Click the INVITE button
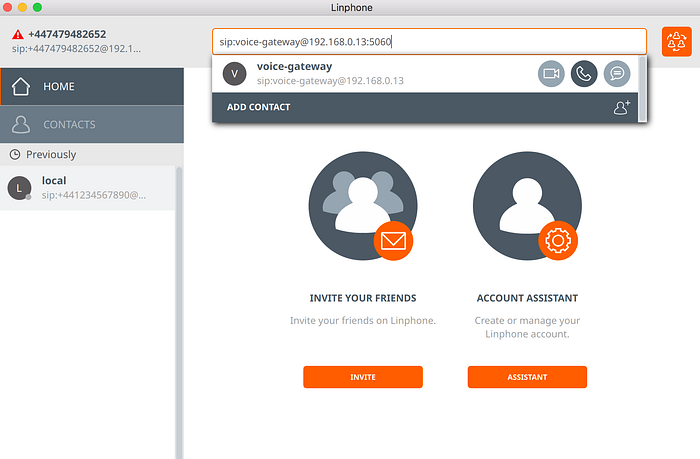 [363, 377]
